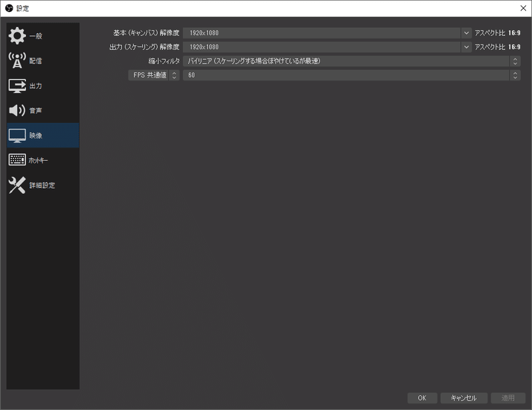The width and height of the screenshot is (532, 410).
Task: Open the 縮小フィルタ selection arrows
Action: (x=515, y=61)
